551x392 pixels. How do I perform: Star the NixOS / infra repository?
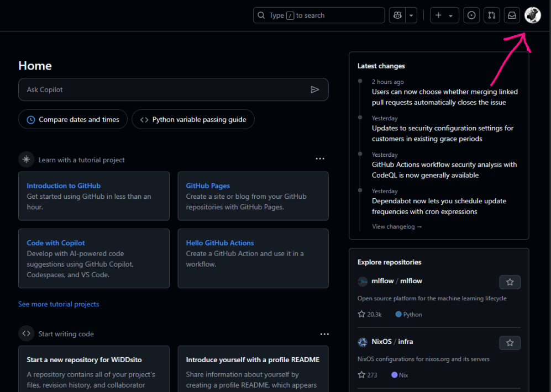click(x=510, y=343)
